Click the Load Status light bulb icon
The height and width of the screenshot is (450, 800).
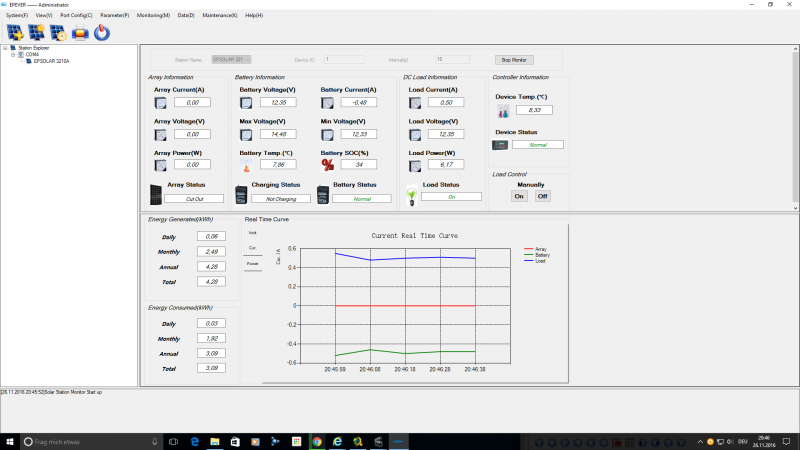point(412,196)
